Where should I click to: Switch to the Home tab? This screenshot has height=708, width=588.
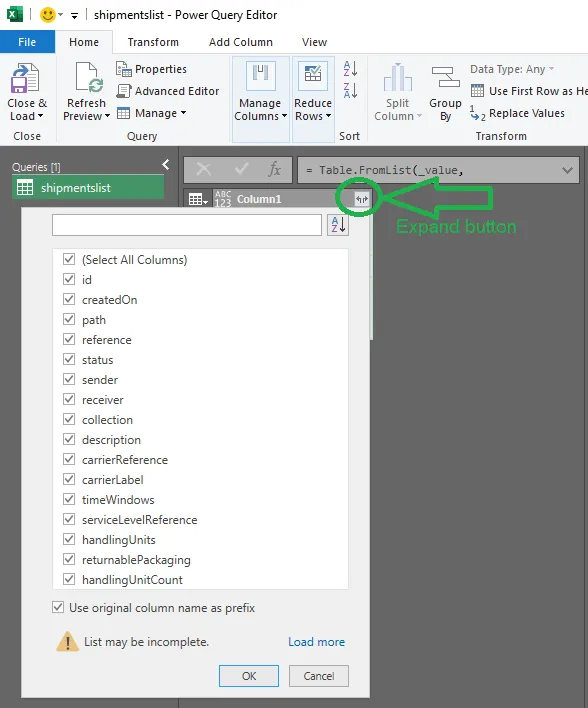pos(84,42)
